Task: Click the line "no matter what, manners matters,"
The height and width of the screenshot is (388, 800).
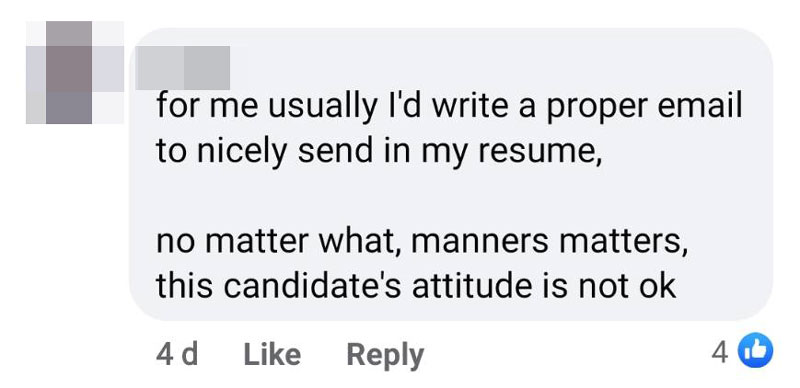Action: pos(422,242)
